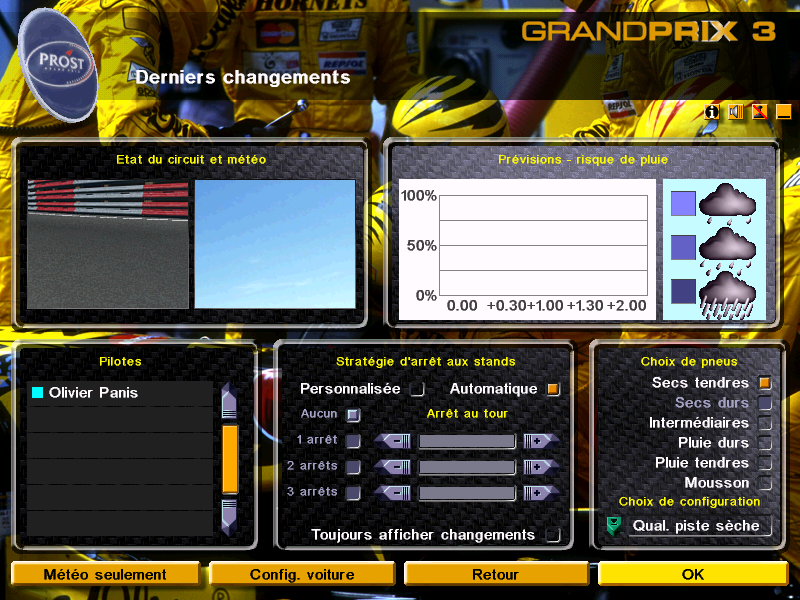This screenshot has width=800, height=600.
Task: Select the light rain cloud icon
Action: tap(727, 203)
